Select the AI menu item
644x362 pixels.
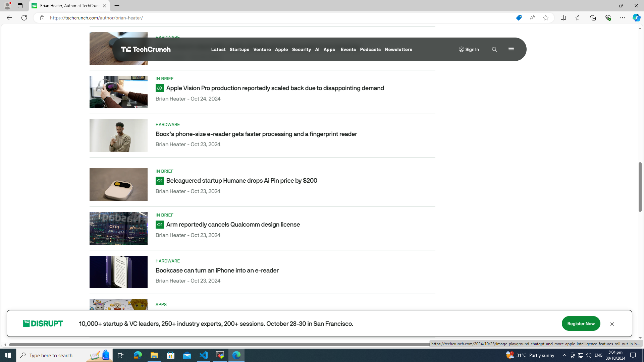tap(317, 49)
